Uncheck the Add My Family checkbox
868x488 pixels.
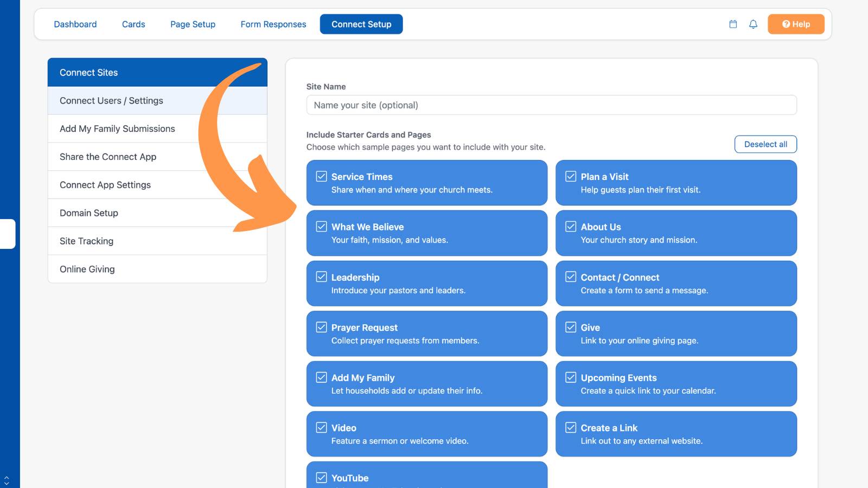coord(322,377)
